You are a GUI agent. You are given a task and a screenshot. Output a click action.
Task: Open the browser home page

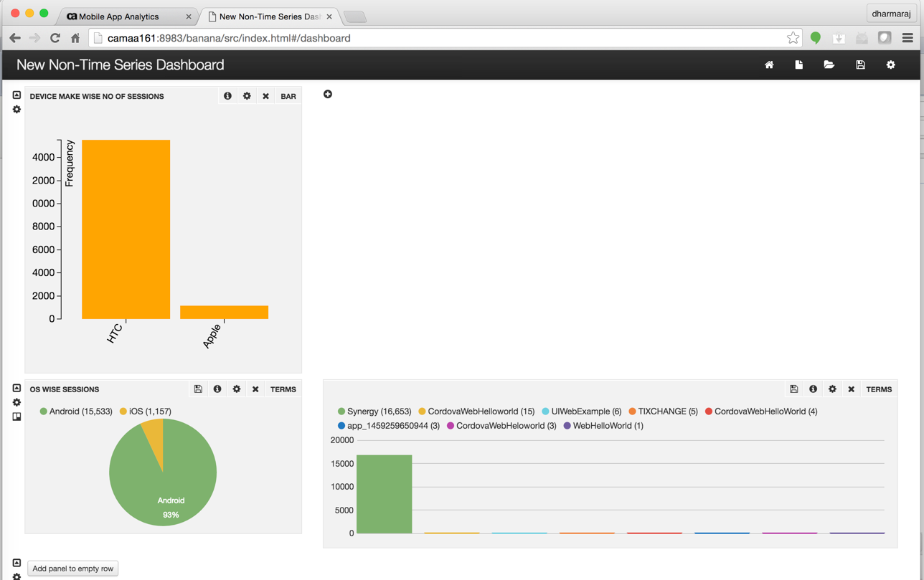[x=75, y=38]
